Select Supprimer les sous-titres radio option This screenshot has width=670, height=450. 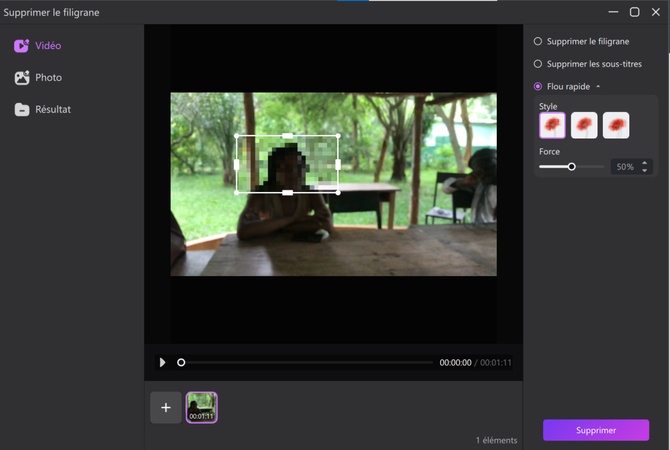click(538, 64)
